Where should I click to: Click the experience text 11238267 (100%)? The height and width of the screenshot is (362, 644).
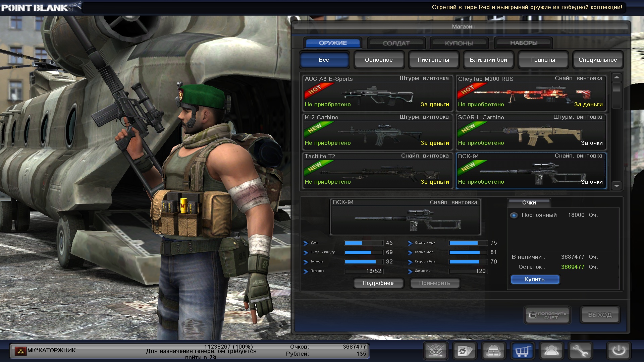click(228, 347)
